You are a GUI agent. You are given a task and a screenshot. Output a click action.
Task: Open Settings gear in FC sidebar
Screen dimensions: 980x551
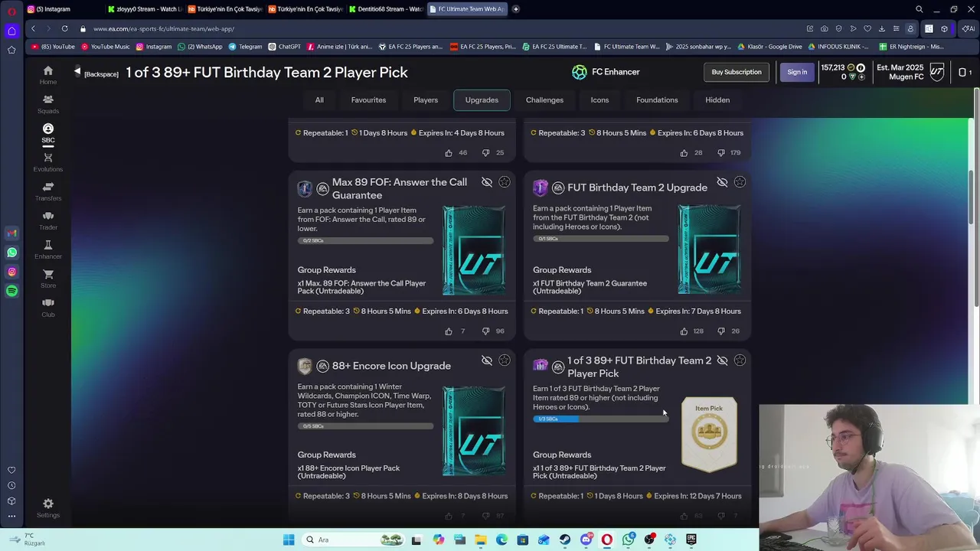point(47,507)
